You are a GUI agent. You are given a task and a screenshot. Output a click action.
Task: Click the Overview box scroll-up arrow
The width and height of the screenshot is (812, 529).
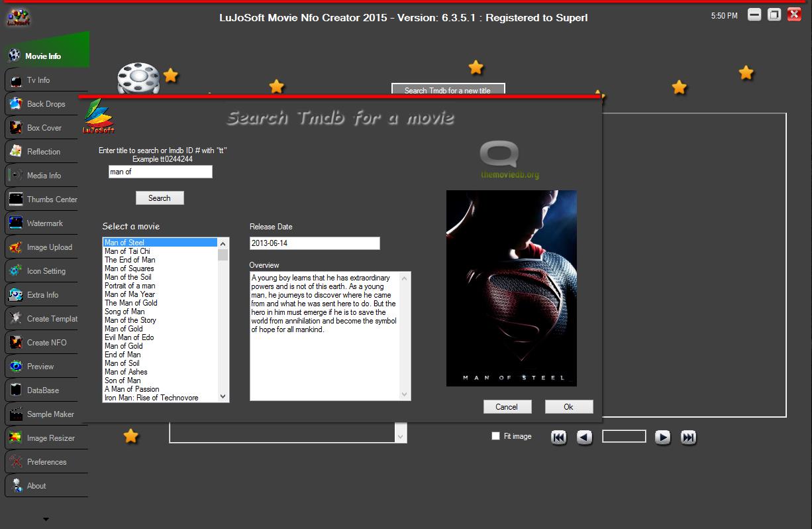405,278
